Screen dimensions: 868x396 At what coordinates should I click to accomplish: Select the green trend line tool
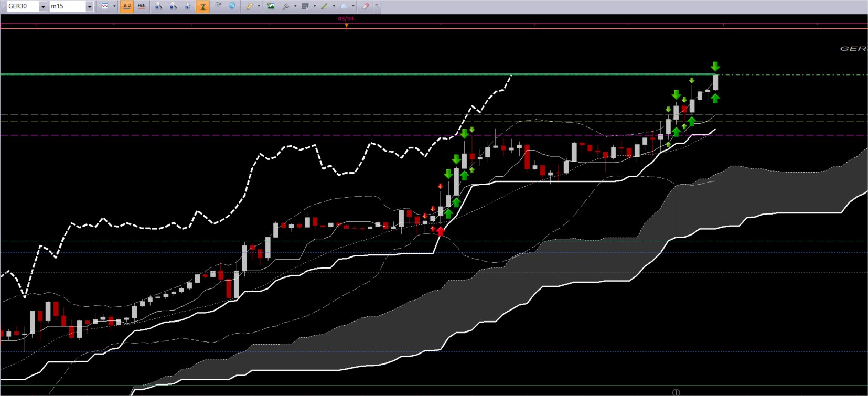(324, 6)
